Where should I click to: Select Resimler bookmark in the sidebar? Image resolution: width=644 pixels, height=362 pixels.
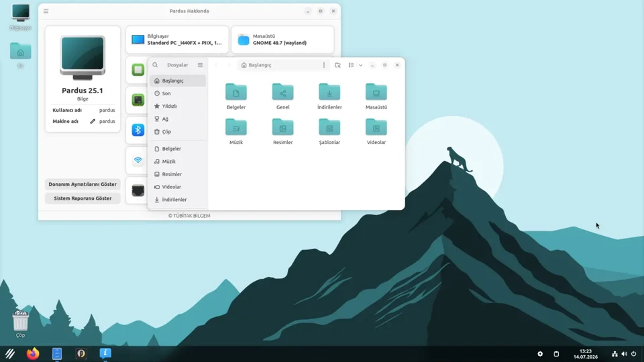pos(178,174)
